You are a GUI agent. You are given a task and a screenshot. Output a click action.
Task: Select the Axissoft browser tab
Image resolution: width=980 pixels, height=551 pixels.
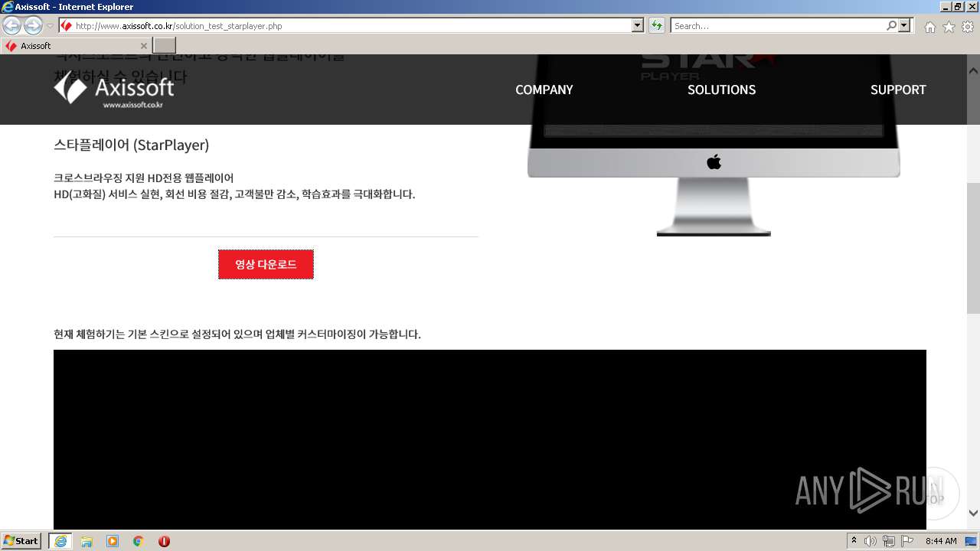[77, 46]
